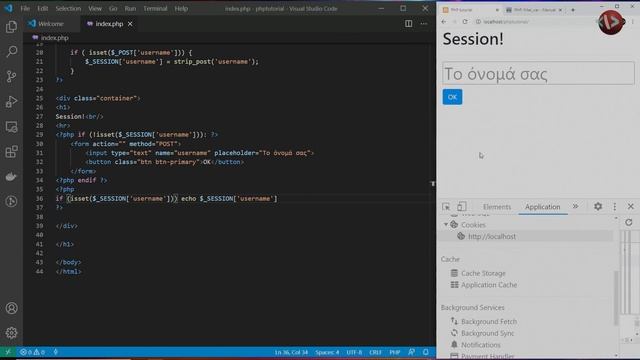Open Remote Explorer view
This screenshot has height=360, width=640.
(x=11, y=127)
